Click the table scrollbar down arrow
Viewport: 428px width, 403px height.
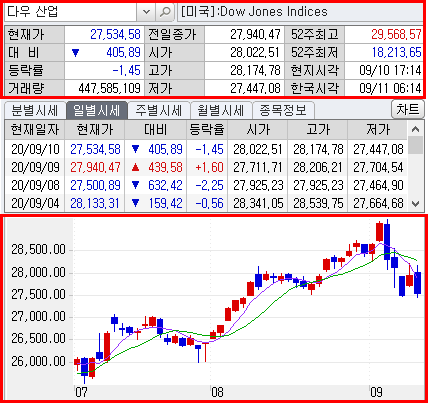click(415, 204)
